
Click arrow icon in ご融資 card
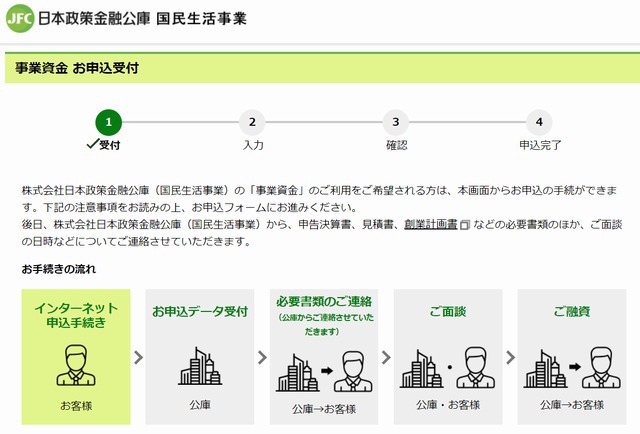click(x=575, y=367)
